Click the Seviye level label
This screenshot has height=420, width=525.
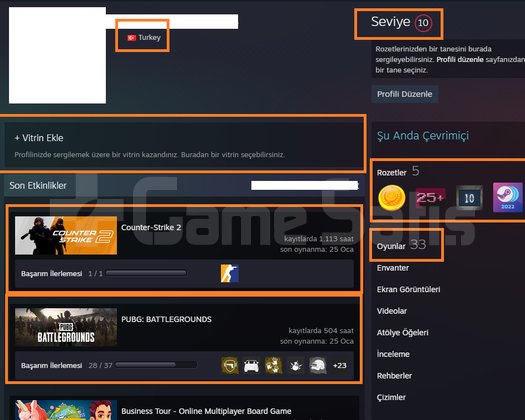[x=390, y=22]
